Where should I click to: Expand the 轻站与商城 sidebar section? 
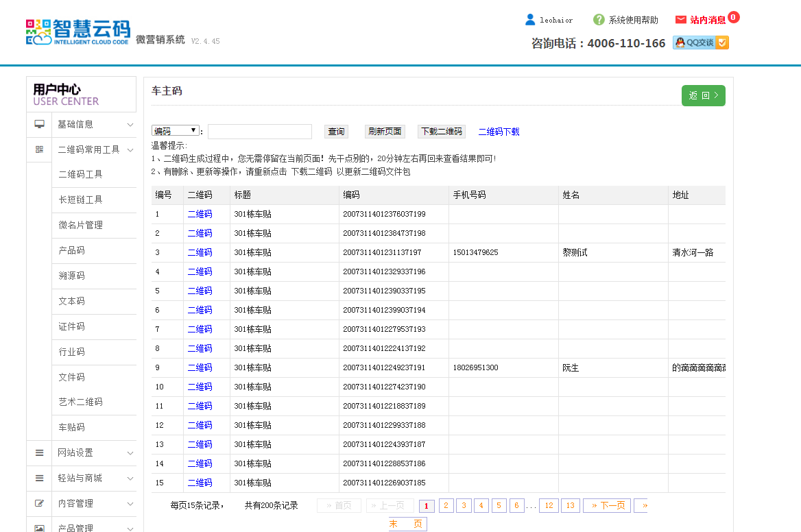pos(94,479)
